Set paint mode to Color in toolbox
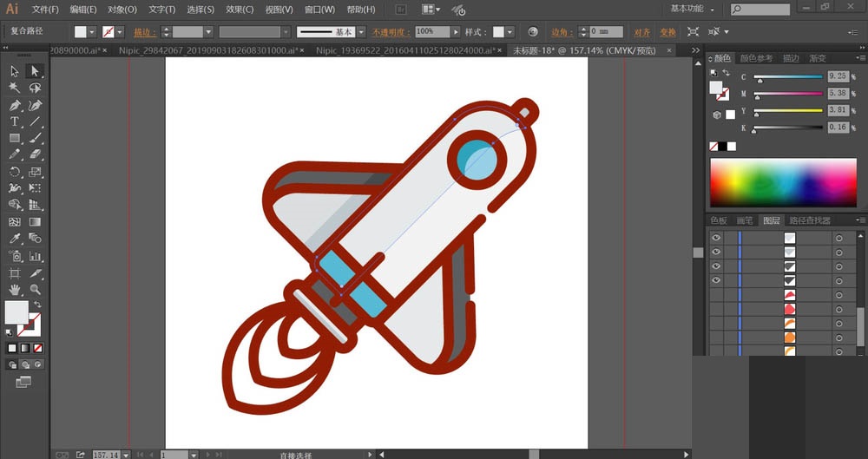The image size is (868, 459). pyautogui.click(x=12, y=348)
